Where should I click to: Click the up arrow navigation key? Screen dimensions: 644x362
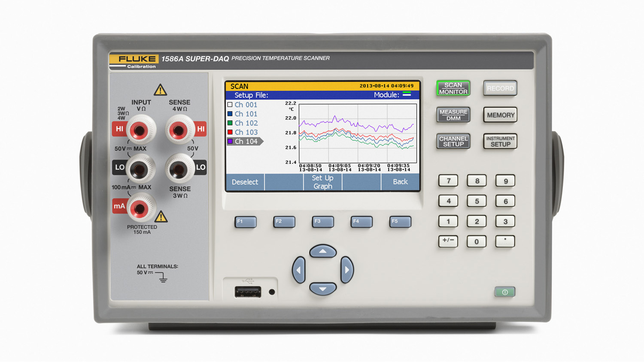(x=323, y=251)
